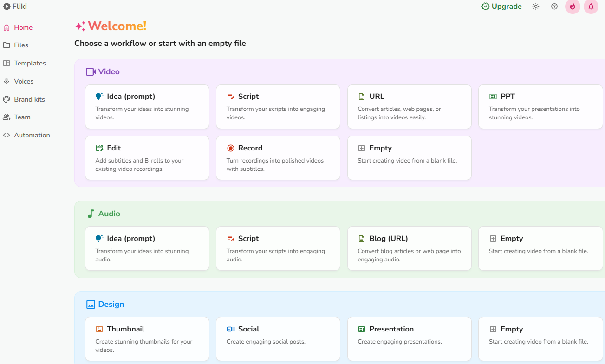Screen dimensions: 605x364
Task: Open the Design Presentation workflow card
Action: point(409,339)
